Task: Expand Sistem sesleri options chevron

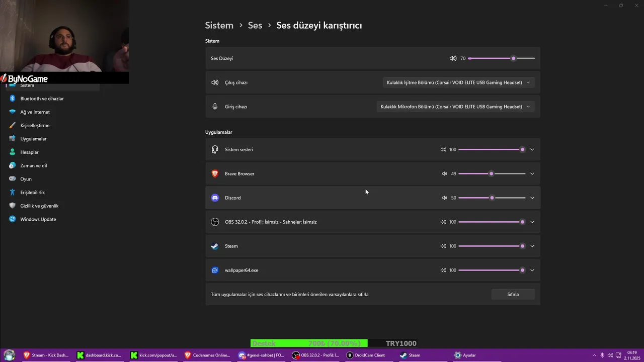Action: click(x=532, y=149)
